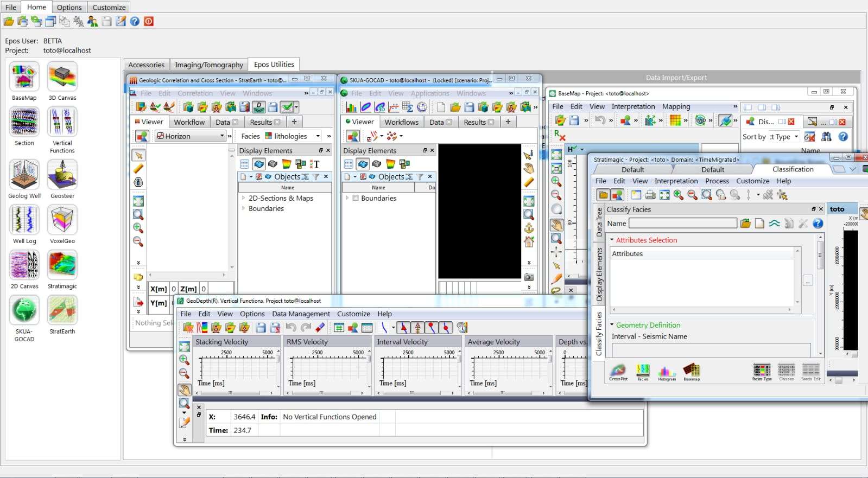Switch to the Imaging/Tomography tab
868x478 pixels.
click(208, 65)
